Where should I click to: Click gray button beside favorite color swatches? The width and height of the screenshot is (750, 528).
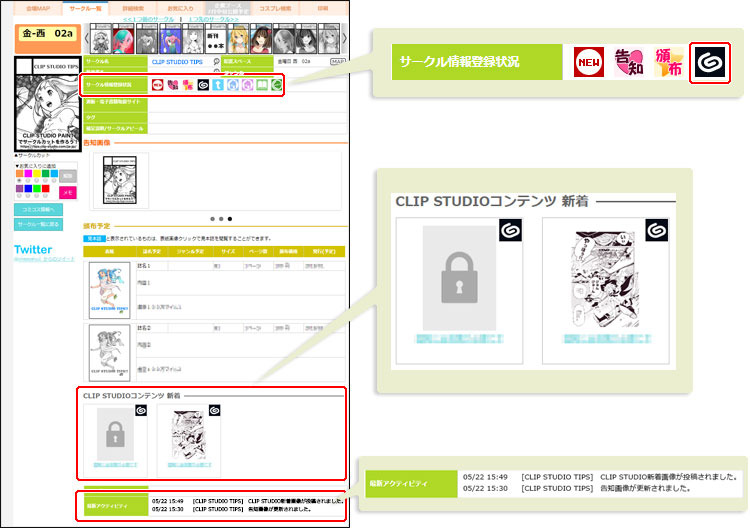pos(67,176)
